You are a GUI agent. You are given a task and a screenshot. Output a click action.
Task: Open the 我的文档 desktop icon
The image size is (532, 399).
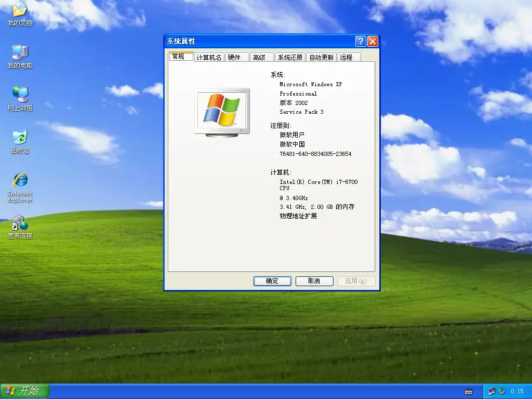coord(20,14)
